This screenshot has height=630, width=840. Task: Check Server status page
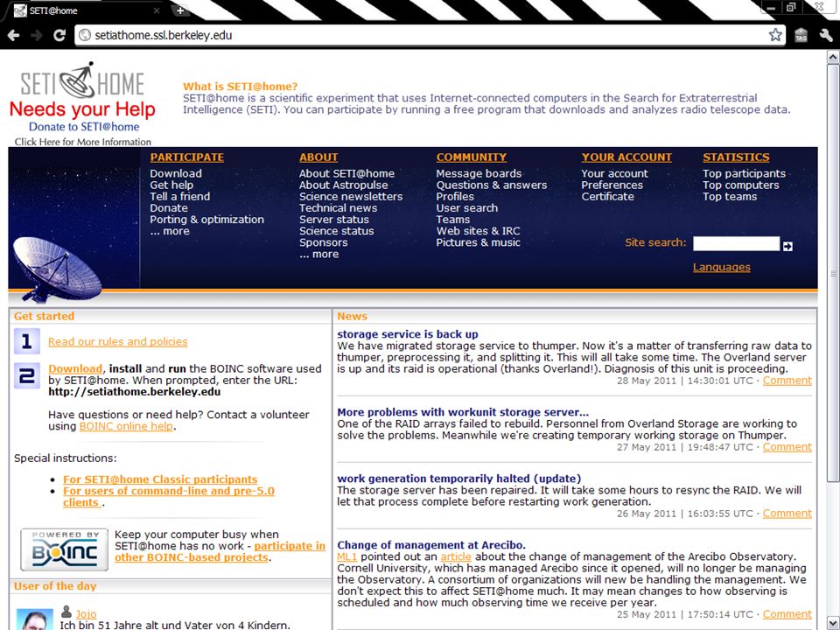coord(334,220)
